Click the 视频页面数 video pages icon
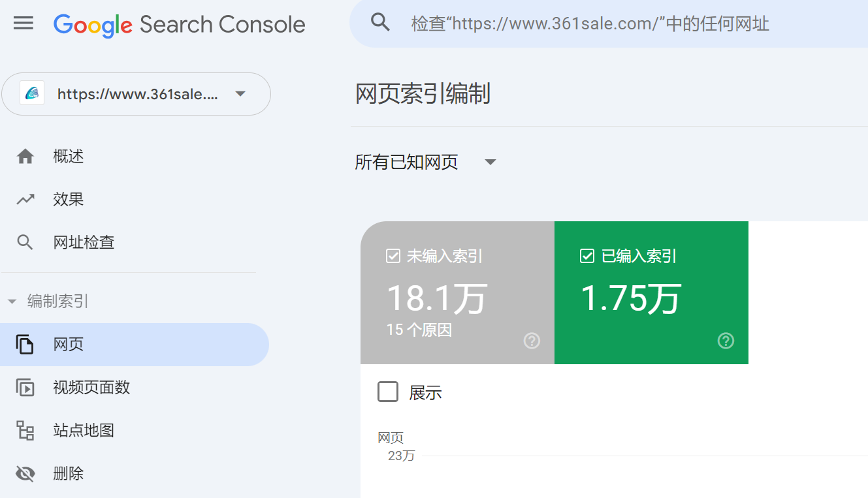868x498 pixels. pos(25,387)
